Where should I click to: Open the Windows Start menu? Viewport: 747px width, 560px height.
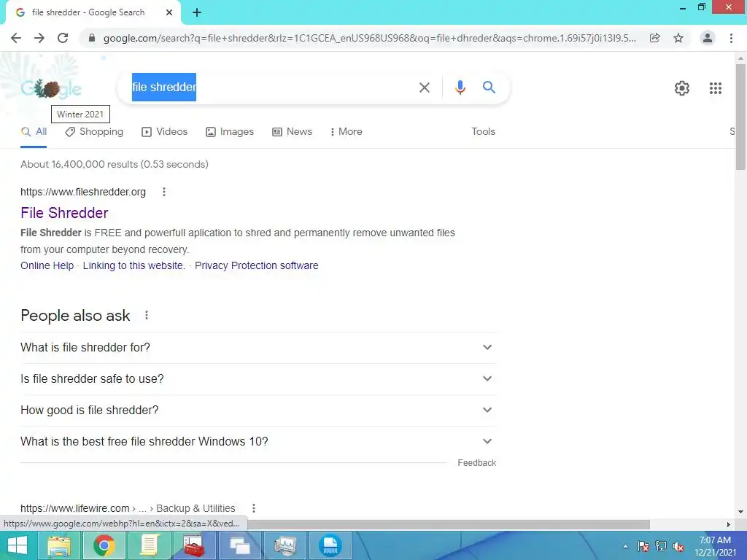pyautogui.click(x=18, y=545)
